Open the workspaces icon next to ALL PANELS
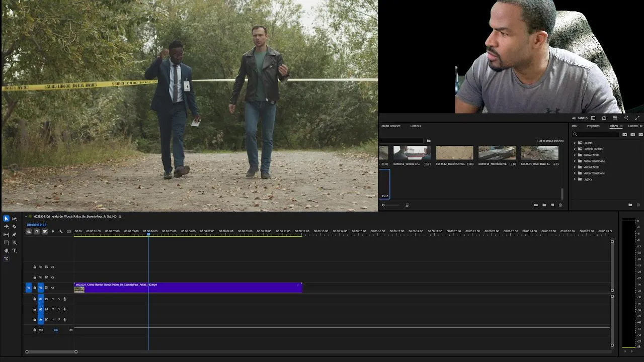 click(x=593, y=118)
